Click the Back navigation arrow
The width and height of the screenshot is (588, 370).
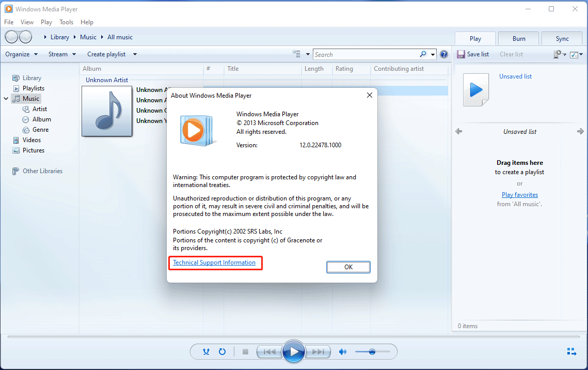(11, 37)
